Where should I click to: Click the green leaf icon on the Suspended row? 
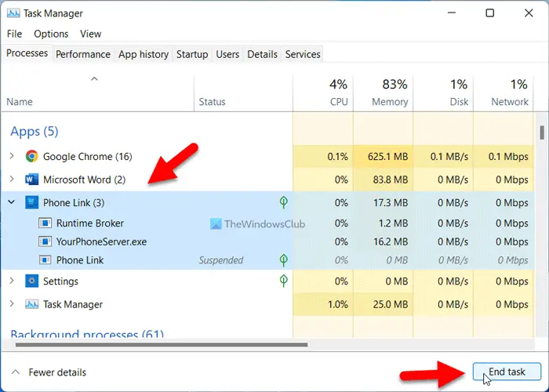click(284, 260)
